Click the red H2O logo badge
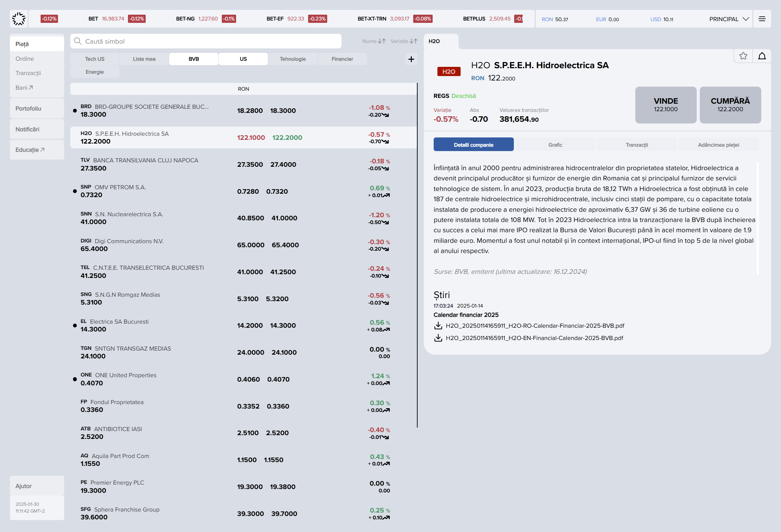Screen dimensions: 781x532 (449, 72)
